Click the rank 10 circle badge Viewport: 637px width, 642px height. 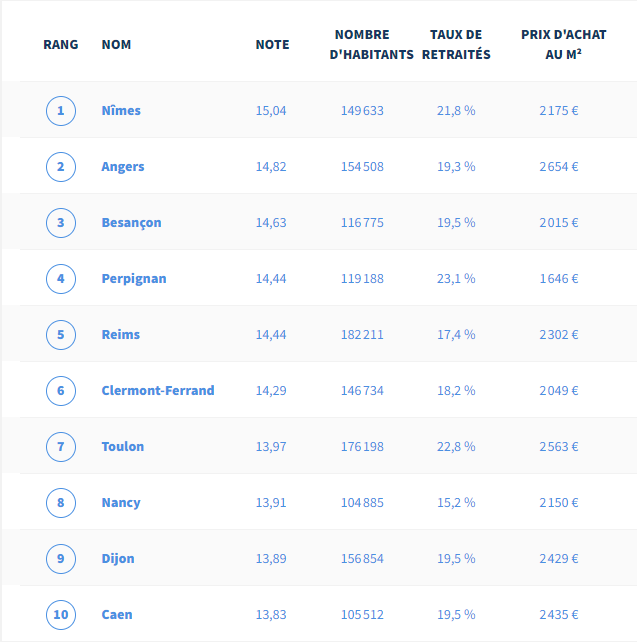click(61, 615)
